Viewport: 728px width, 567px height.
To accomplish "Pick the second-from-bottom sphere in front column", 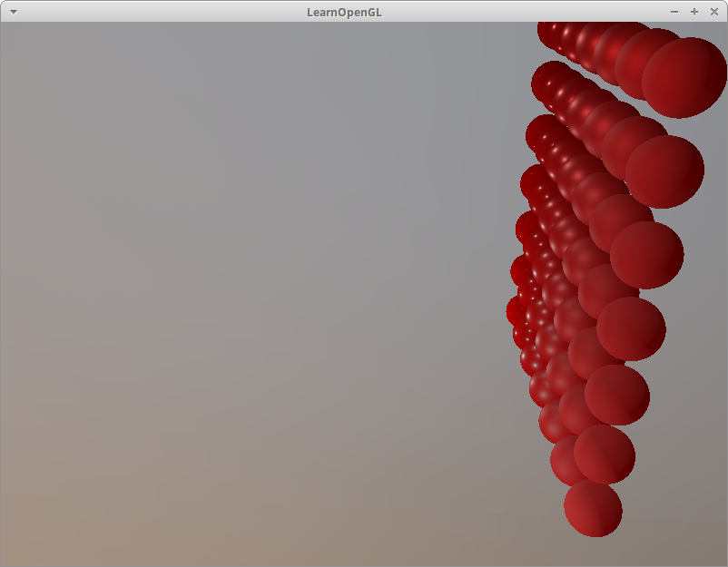I will pos(605,454).
